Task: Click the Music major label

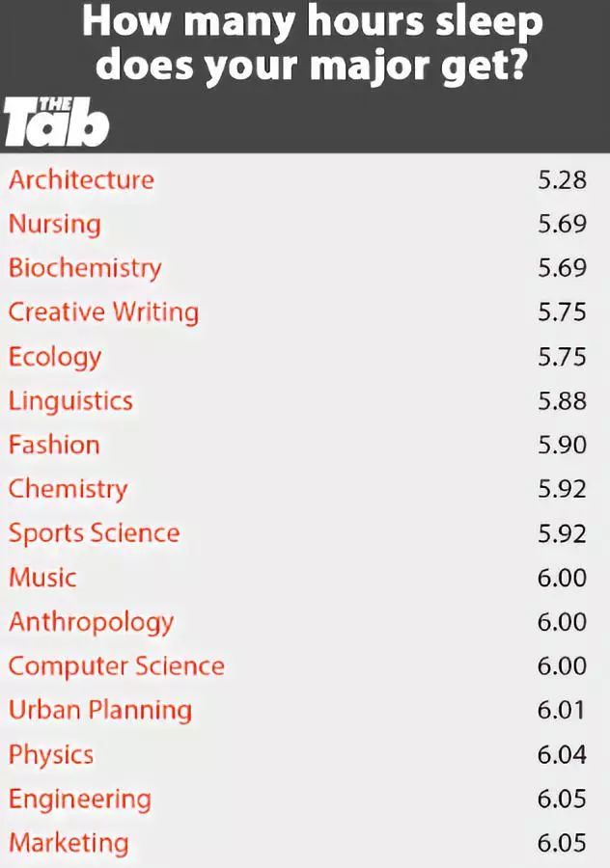Action: tap(42, 578)
